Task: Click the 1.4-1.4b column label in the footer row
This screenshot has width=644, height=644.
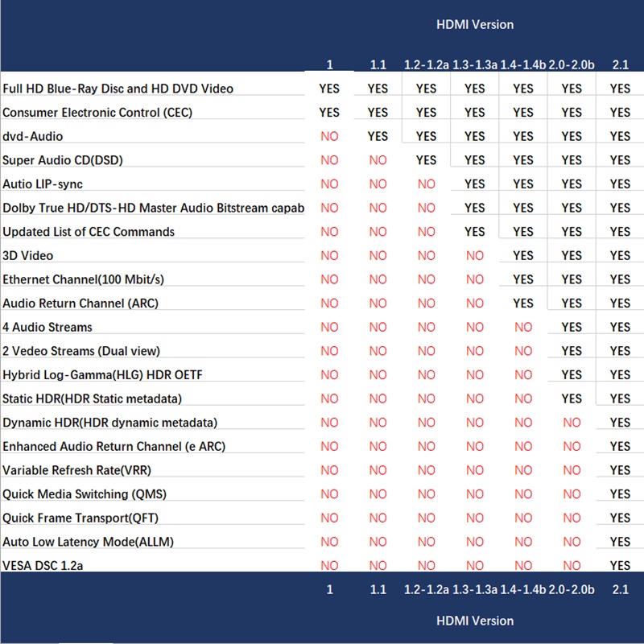Action: coord(522,590)
